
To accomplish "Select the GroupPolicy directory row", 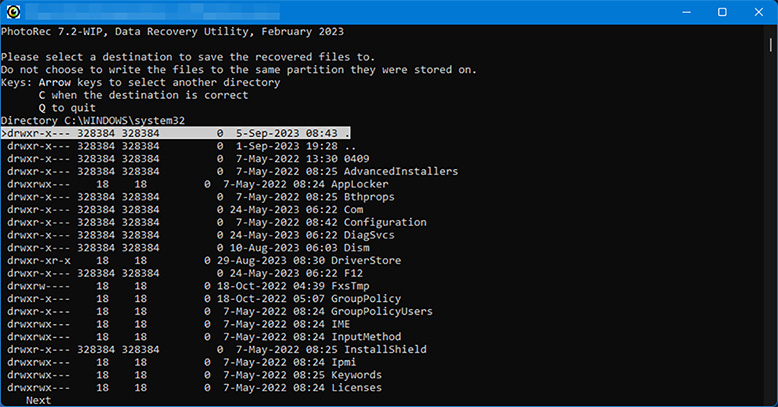I will [x=204, y=298].
